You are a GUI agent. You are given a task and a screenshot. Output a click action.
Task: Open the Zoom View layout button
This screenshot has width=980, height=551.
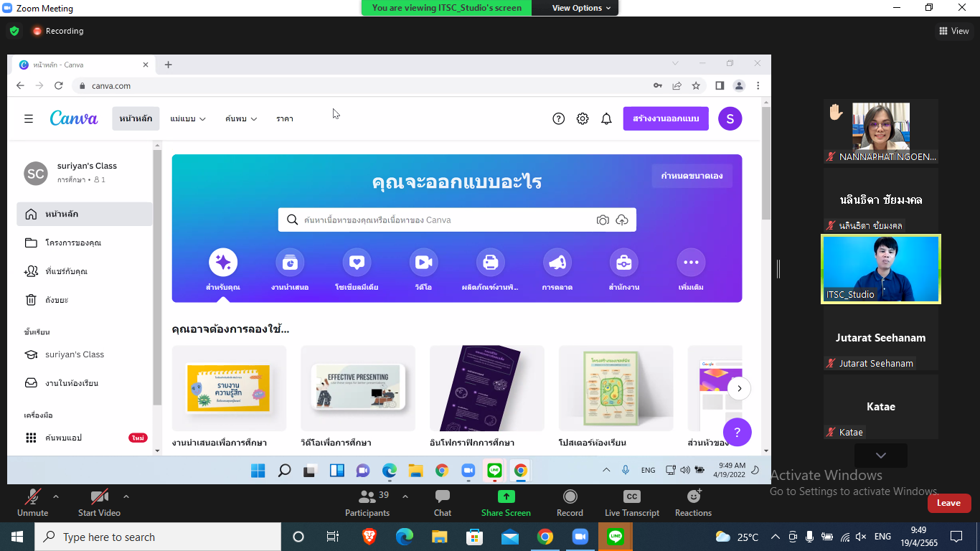point(954,31)
